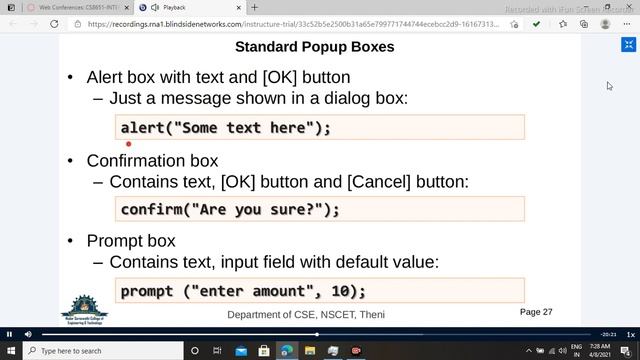Close the Web Conferences tab
The image size is (640, 360).
(x=127, y=7)
